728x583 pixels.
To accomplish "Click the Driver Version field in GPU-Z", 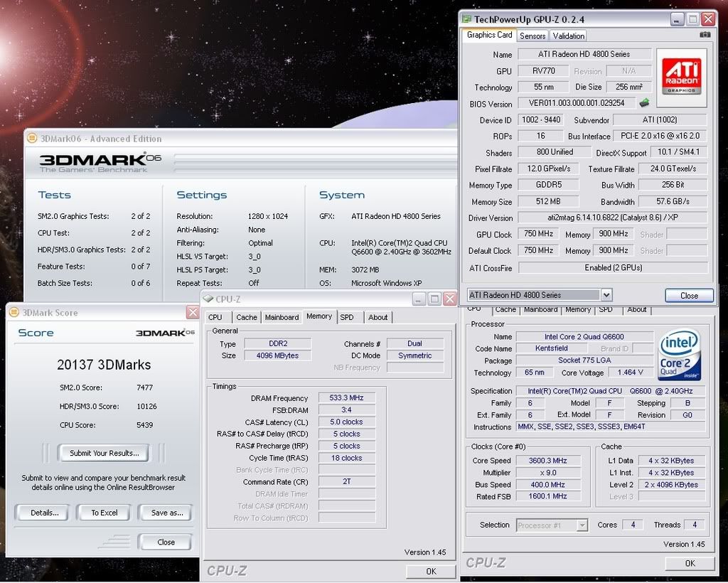I will [x=612, y=218].
